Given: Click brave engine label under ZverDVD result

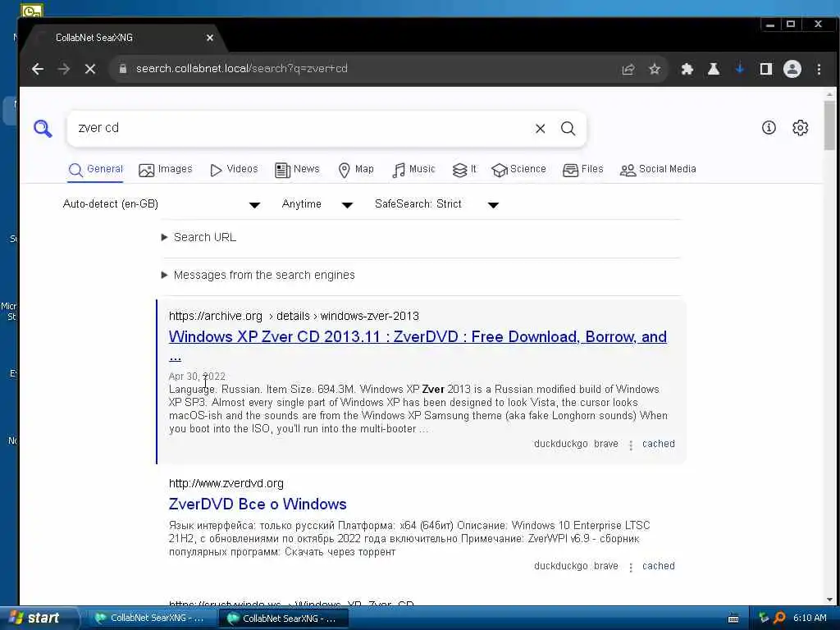Looking at the screenshot, I should coord(606,566).
